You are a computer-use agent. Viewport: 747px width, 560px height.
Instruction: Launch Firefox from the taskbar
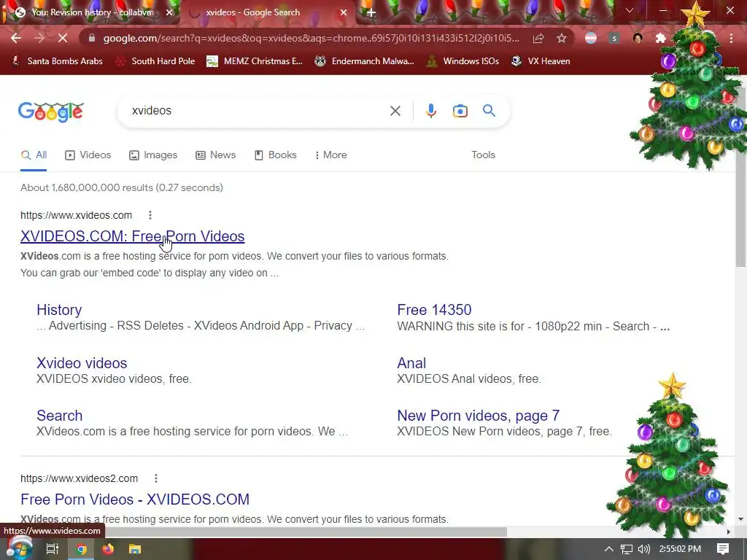point(108,549)
